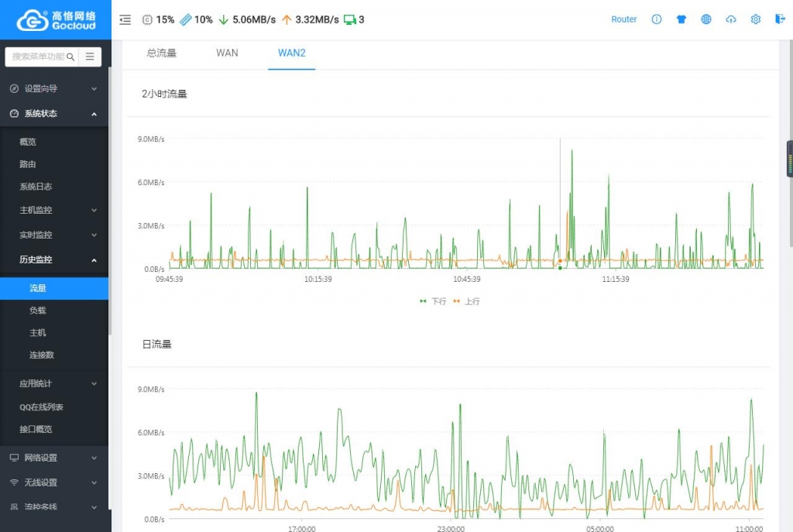Click the logout icon
Screen dimensions: 793x532
781,19
